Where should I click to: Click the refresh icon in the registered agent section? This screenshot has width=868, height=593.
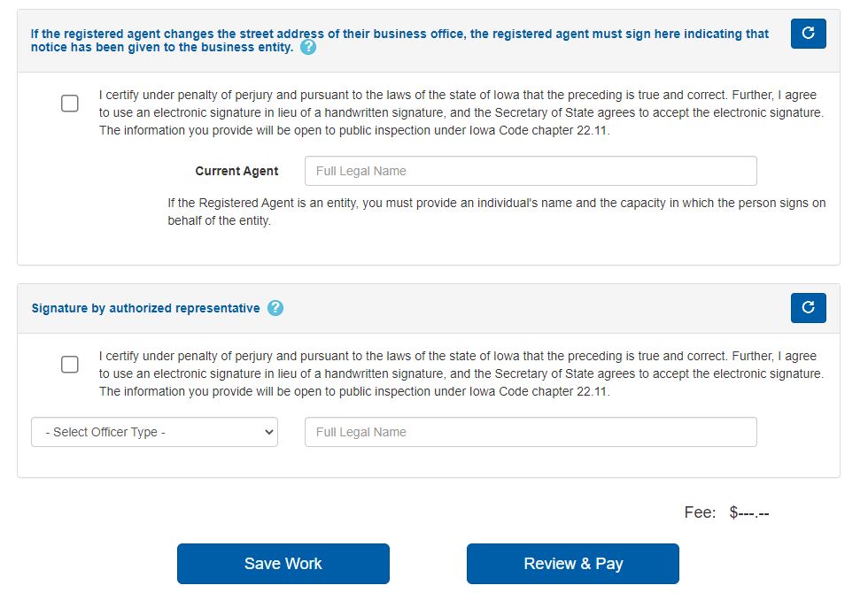[808, 34]
